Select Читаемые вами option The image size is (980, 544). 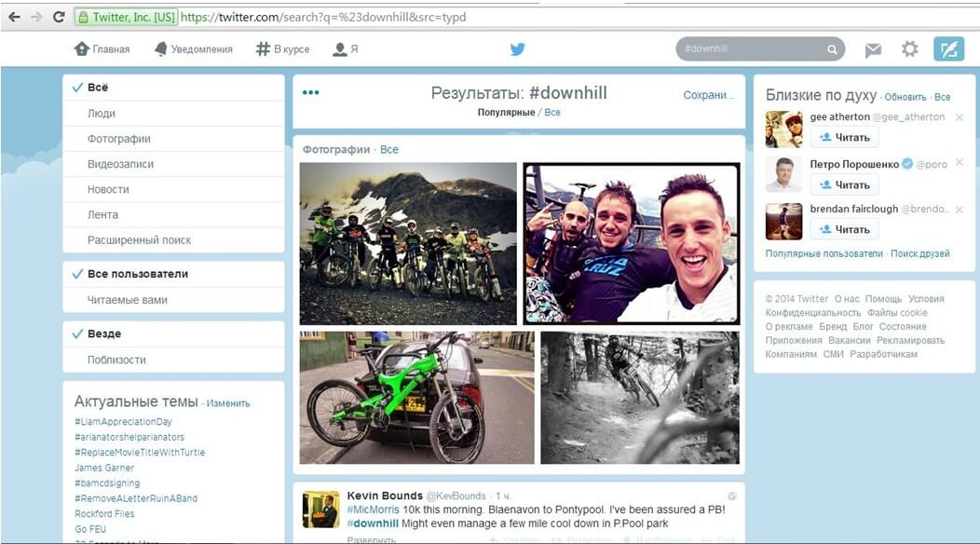click(x=174, y=300)
